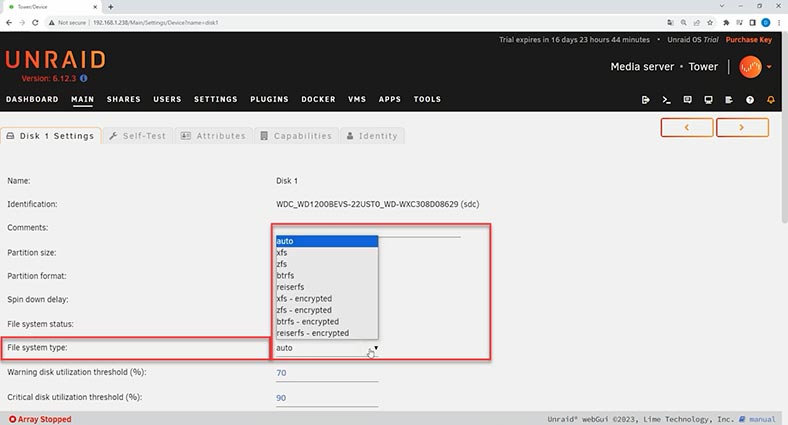Viewport: 788px width, 425px height.
Task: Open the SHARES menu
Action: (124, 99)
